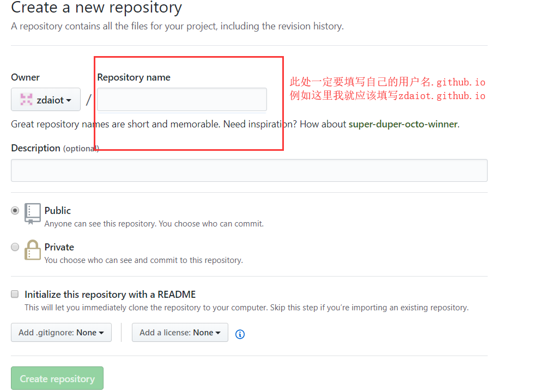Click the Public repository book icon
Viewport: 534px width, 392px height.
pos(33,213)
